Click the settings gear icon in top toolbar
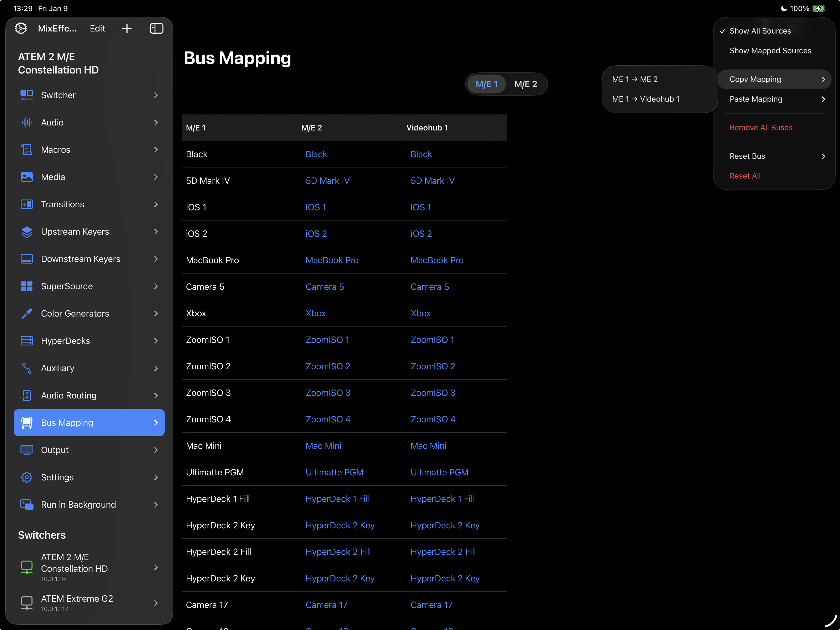Screen dimensions: 840x630 click(x=21, y=28)
